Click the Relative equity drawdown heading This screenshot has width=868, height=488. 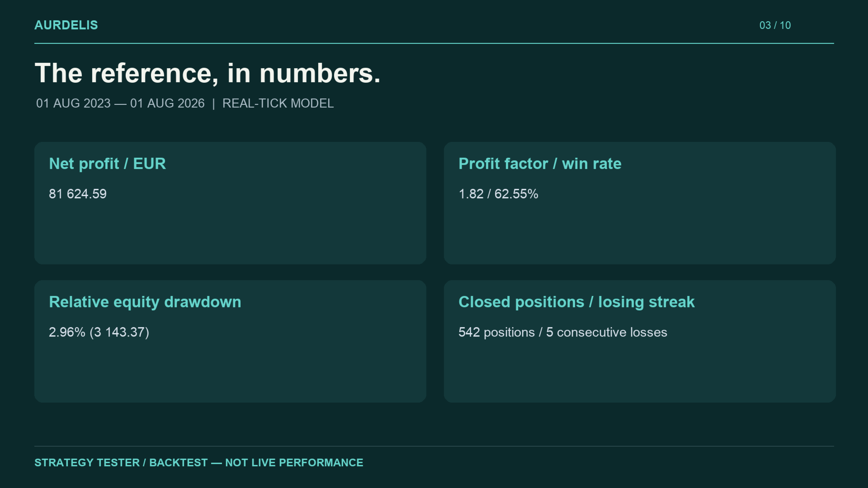coord(145,302)
